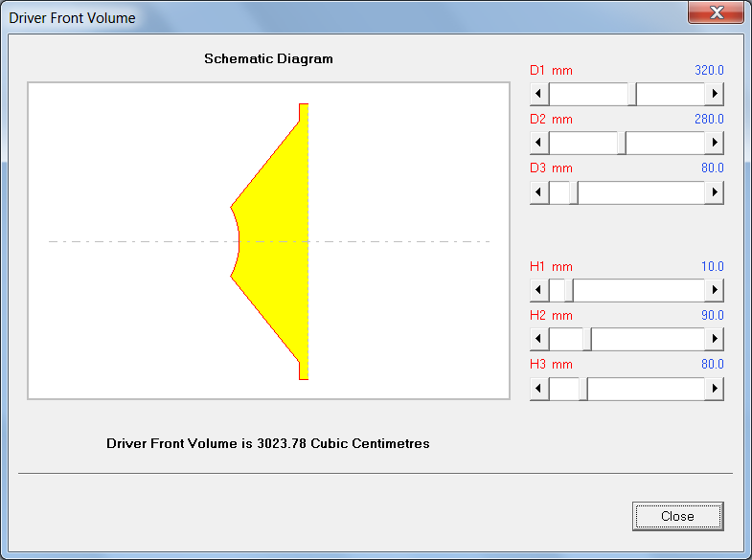752x560 pixels.
Task: Click the H3 mm label
Action: (x=551, y=364)
